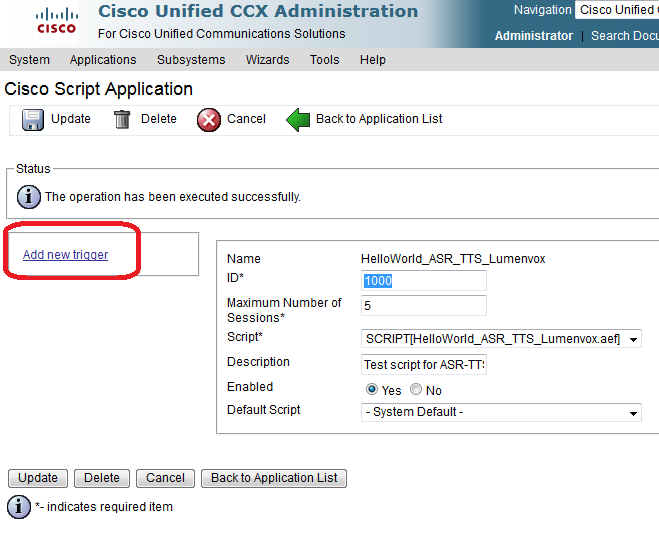Click the operation executed successfully message
Screen dimensions: 659x536
coord(173,197)
